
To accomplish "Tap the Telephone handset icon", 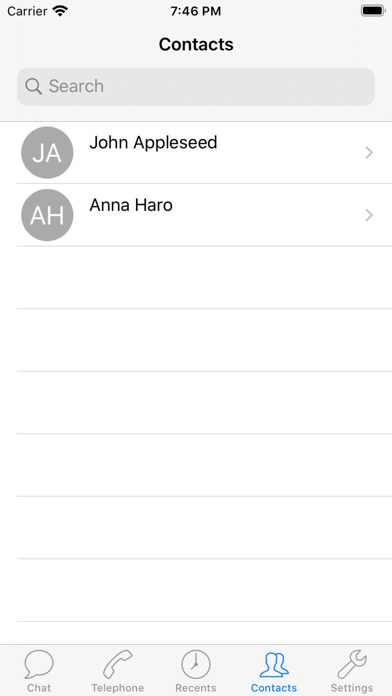I will click(118, 664).
